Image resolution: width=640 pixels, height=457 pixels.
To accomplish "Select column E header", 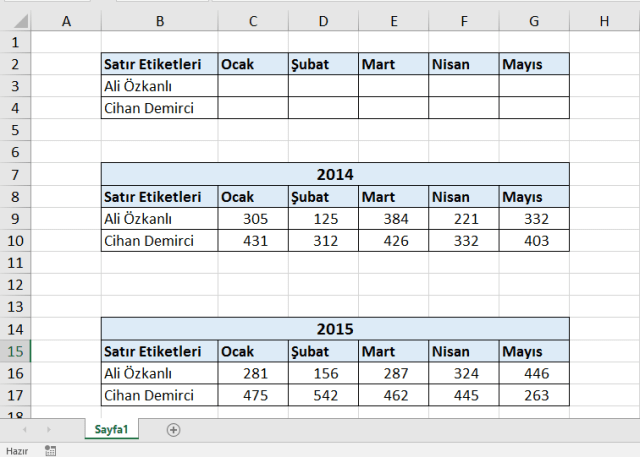I will [393, 21].
